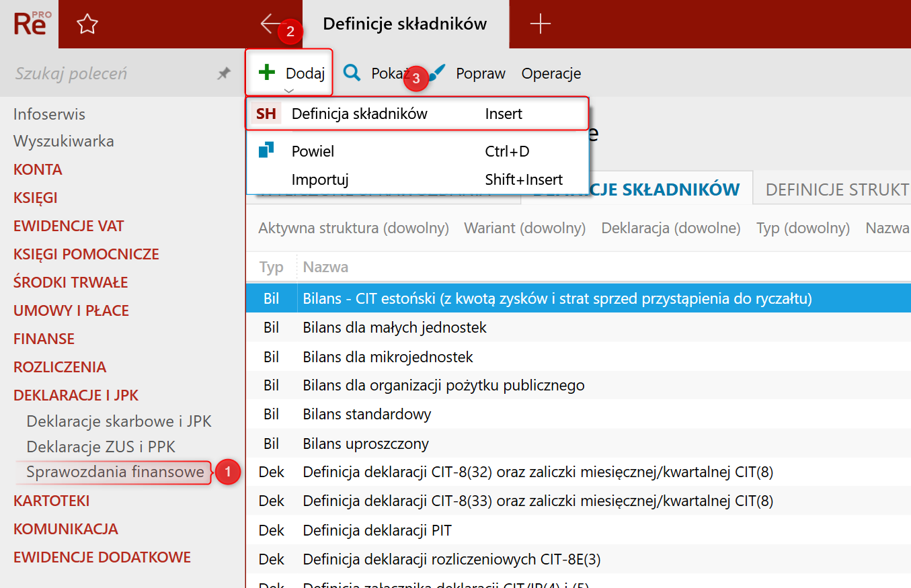The image size is (911, 588).
Task: Click the Popraw brush icon
Action: pyautogui.click(x=437, y=73)
